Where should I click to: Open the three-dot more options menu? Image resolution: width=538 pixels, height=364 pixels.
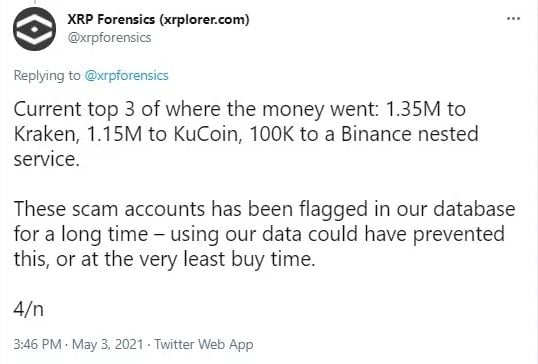(513, 19)
